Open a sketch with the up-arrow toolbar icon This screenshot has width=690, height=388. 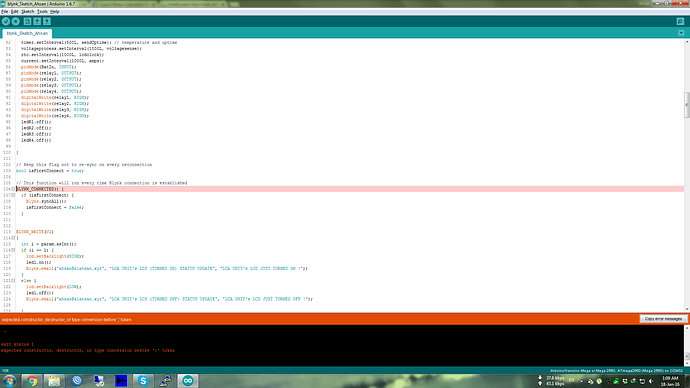37,21
